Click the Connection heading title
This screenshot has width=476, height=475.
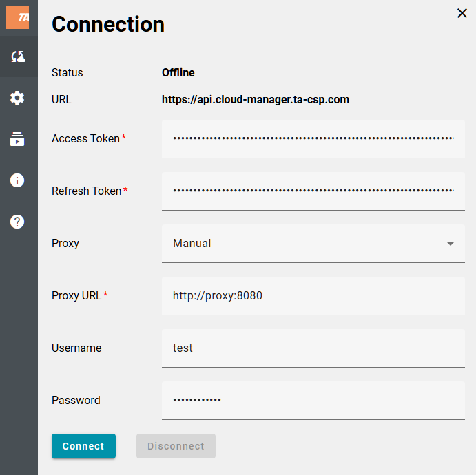[x=108, y=24]
